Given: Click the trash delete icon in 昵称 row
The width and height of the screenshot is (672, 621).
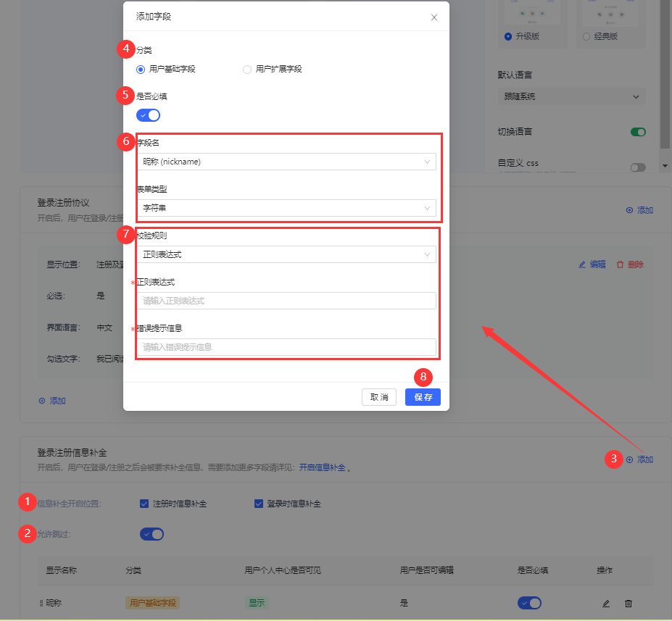Looking at the screenshot, I should (629, 603).
